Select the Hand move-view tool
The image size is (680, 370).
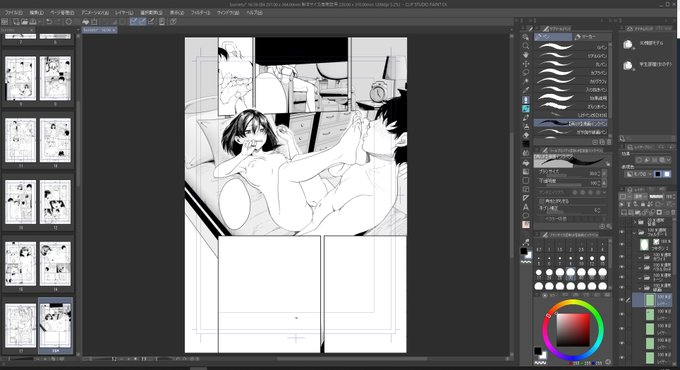(x=526, y=55)
